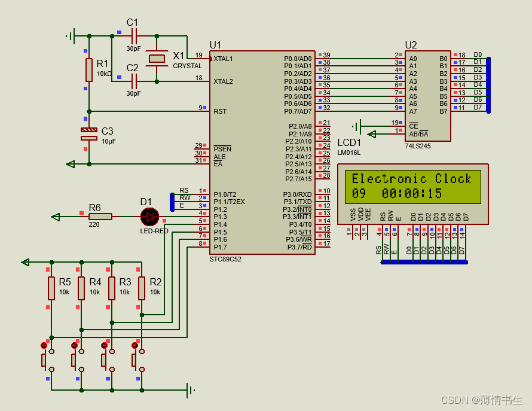This screenshot has width=532, height=411.
Task: Select the D1 red LED symbol
Action: point(149,217)
